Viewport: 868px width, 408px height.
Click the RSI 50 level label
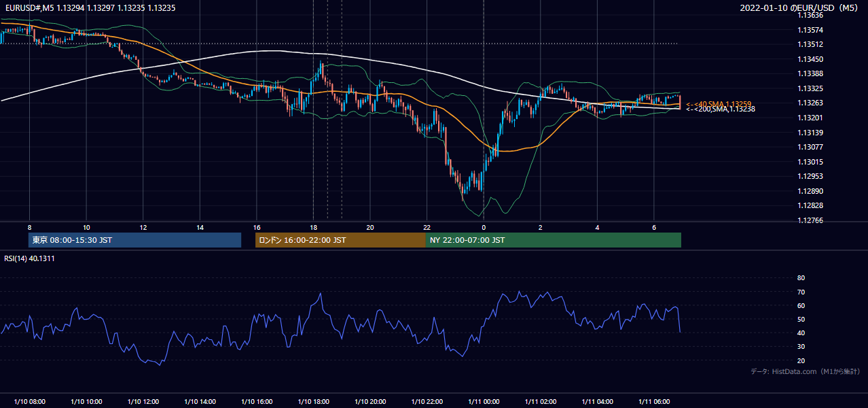(801, 319)
